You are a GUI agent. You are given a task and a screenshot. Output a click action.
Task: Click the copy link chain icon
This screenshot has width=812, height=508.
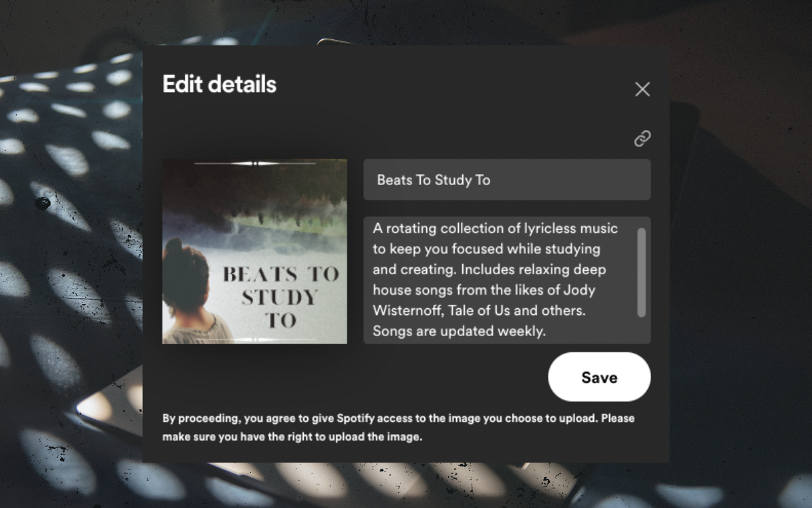coord(642,139)
